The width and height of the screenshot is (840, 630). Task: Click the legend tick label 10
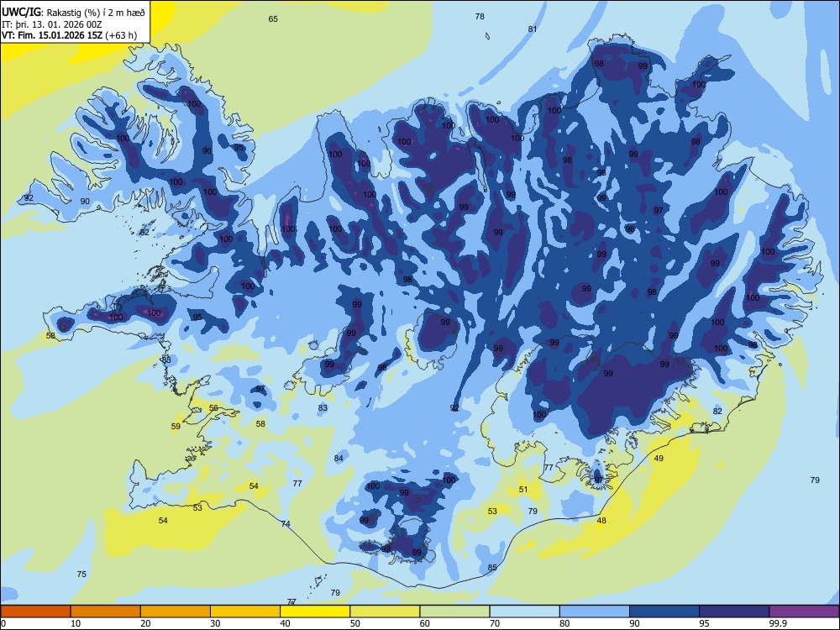pyautogui.click(x=76, y=623)
